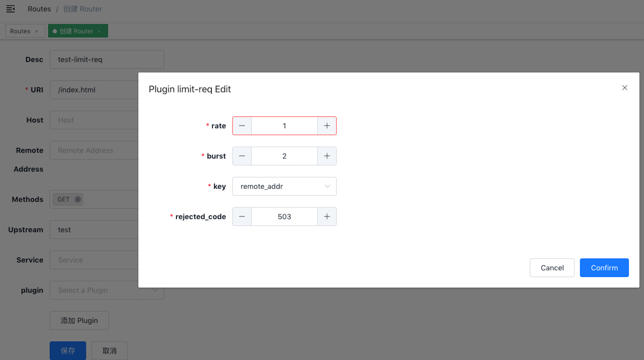Increase the rejected_code value
This screenshot has width=644, height=360.
[x=327, y=217]
